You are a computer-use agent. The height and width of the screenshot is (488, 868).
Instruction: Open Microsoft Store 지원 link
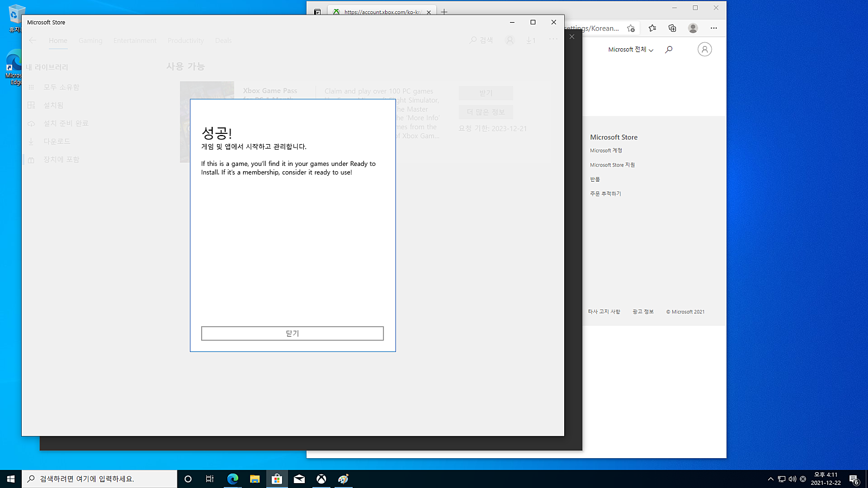click(x=612, y=165)
